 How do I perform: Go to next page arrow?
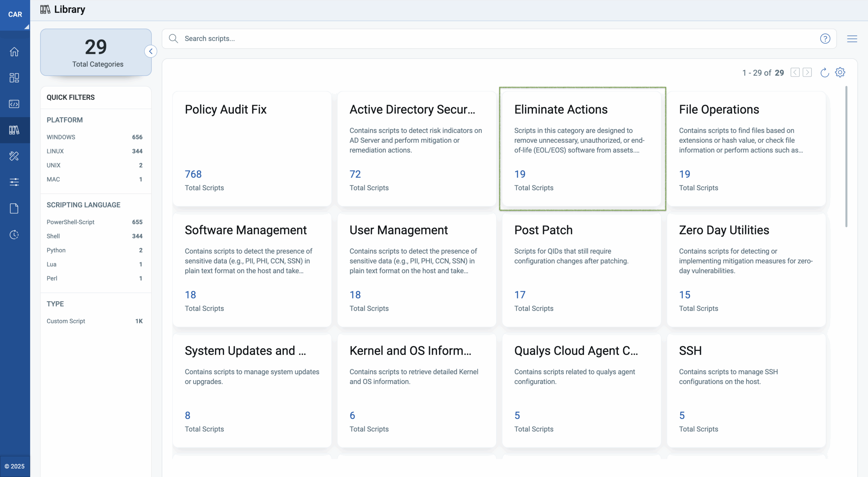pyautogui.click(x=807, y=72)
